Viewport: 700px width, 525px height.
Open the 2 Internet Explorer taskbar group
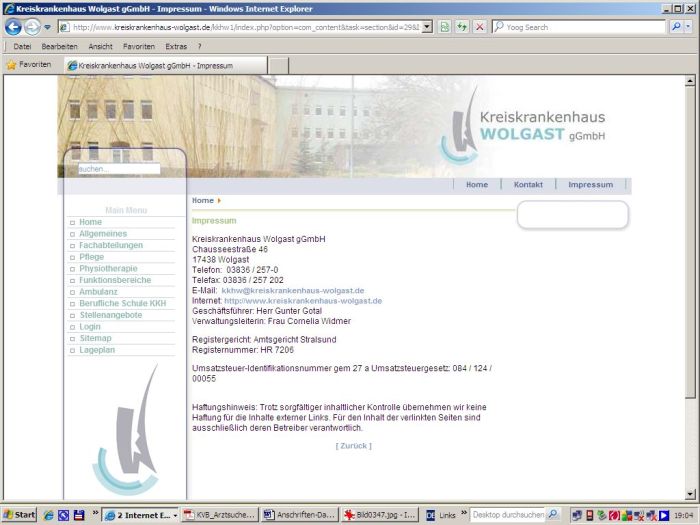tap(140, 515)
